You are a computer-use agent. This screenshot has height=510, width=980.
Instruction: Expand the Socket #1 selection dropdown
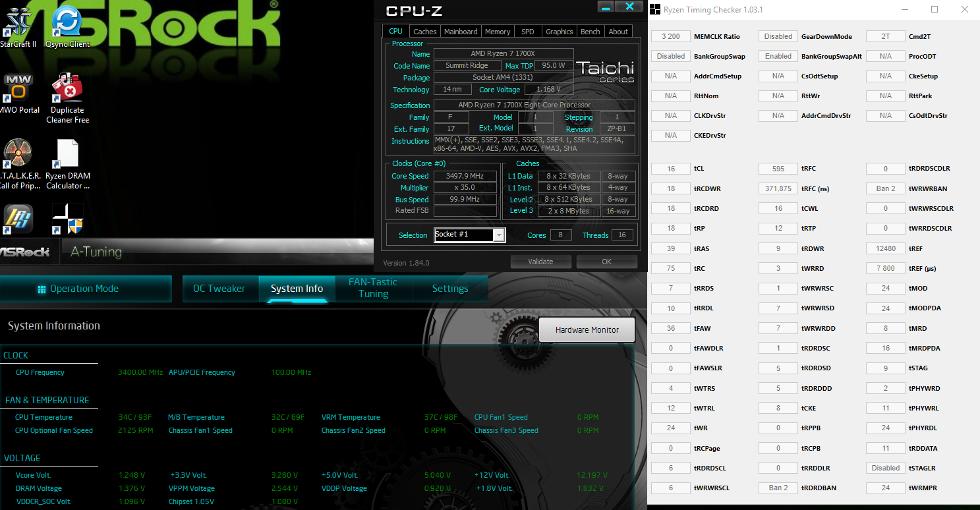click(x=499, y=235)
